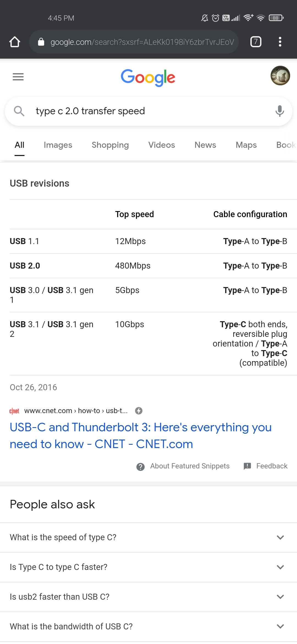Open the browser three-dot menu
Screen dimensions: 297x644
280,42
